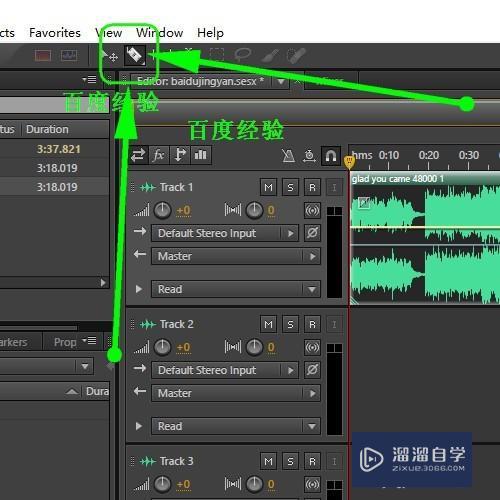Select the Spot Healing Brush tool

(x=296, y=56)
